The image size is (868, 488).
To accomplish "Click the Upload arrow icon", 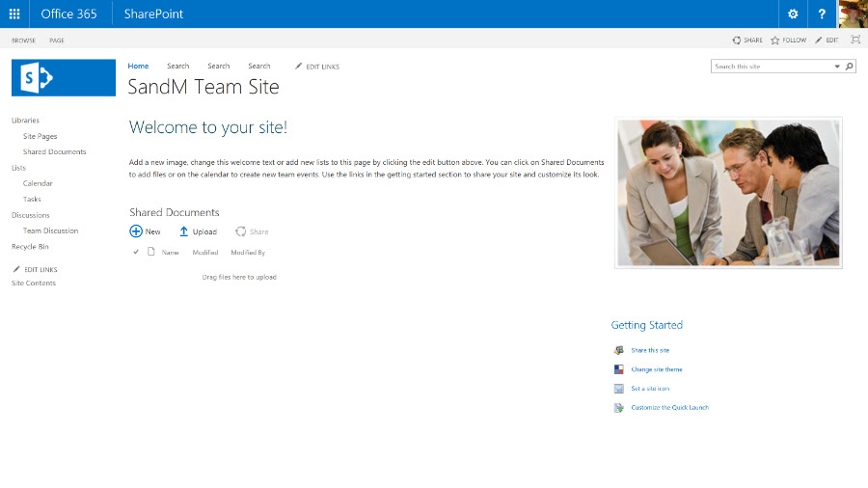I will pos(184,231).
